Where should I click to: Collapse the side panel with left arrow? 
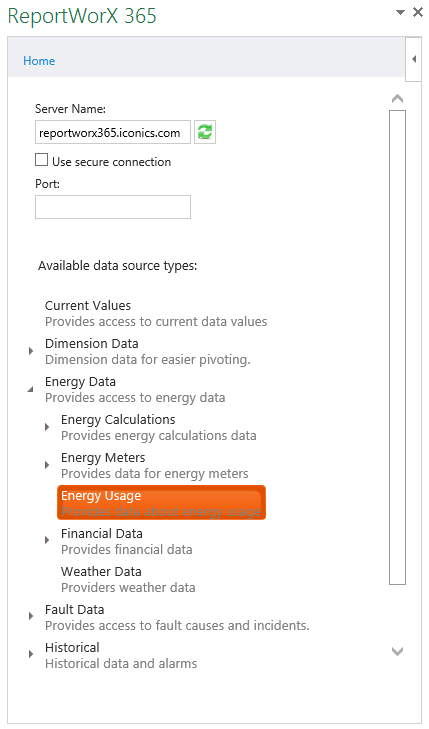pos(414,60)
